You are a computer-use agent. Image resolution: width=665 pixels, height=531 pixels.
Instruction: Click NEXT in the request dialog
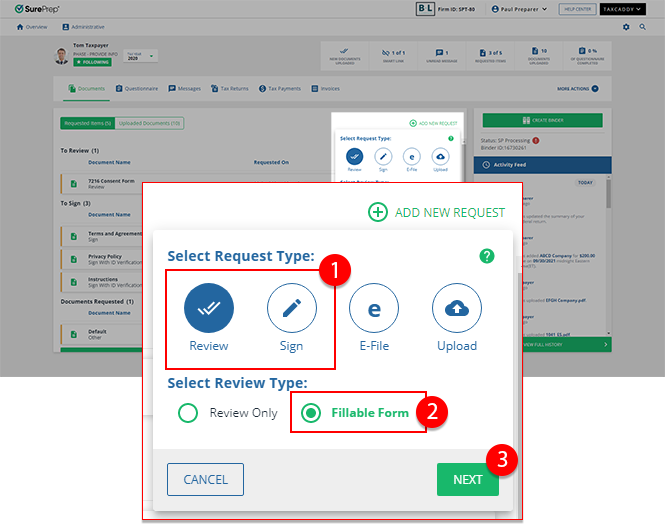[468, 479]
